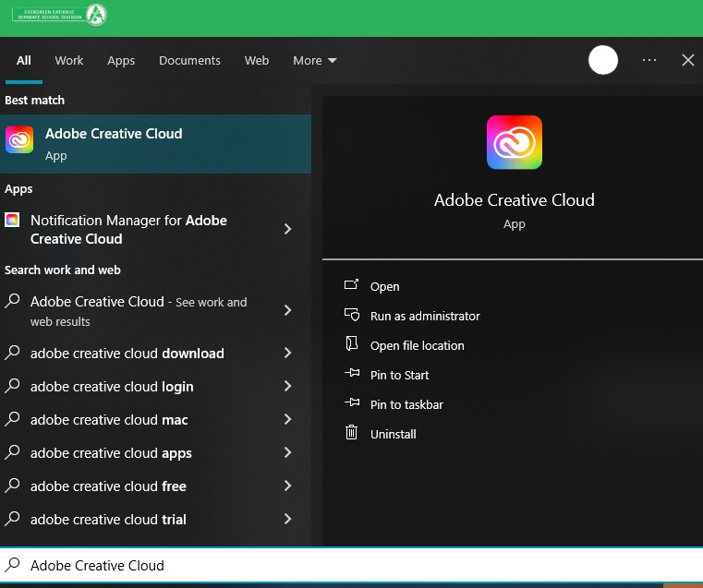Click the search icon beside 'adobe creative cloud free'
The image size is (703, 588).
tap(13, 485)
